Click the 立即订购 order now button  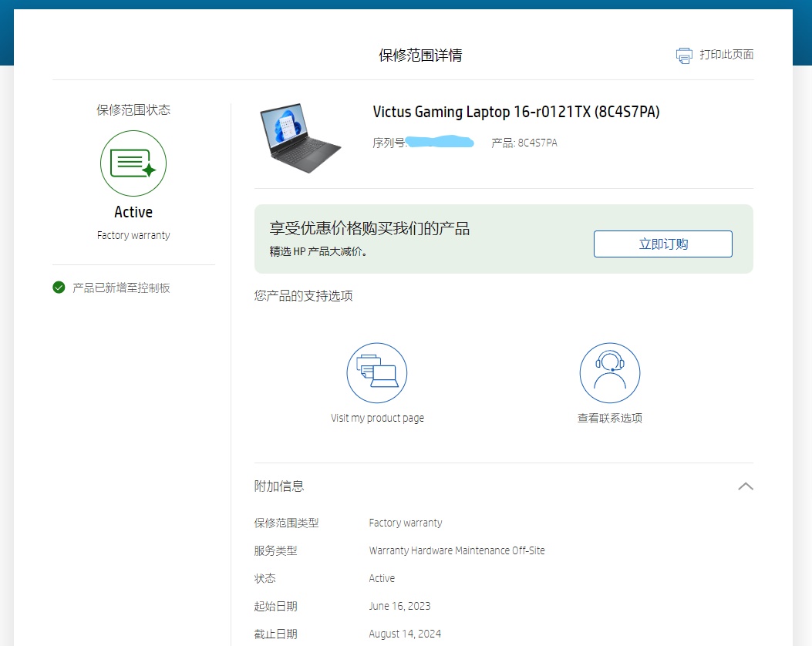pyautogui.click(x=663, y=244)
